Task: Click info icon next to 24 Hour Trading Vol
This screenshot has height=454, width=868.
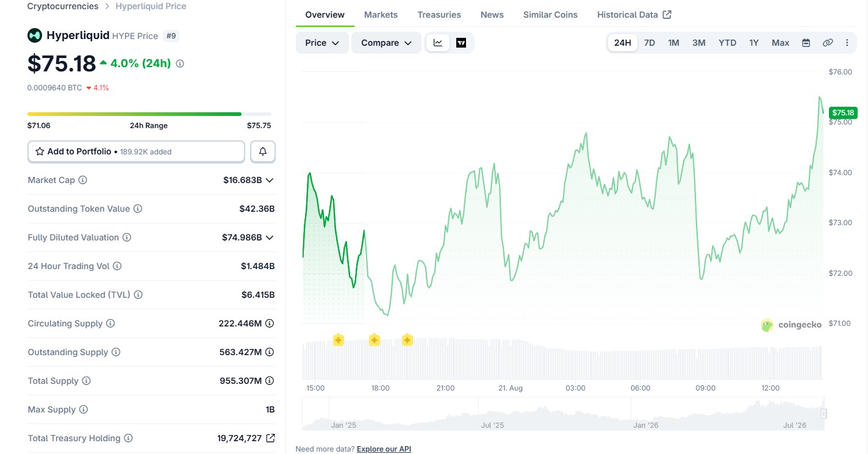Action: tap(117, 266)
